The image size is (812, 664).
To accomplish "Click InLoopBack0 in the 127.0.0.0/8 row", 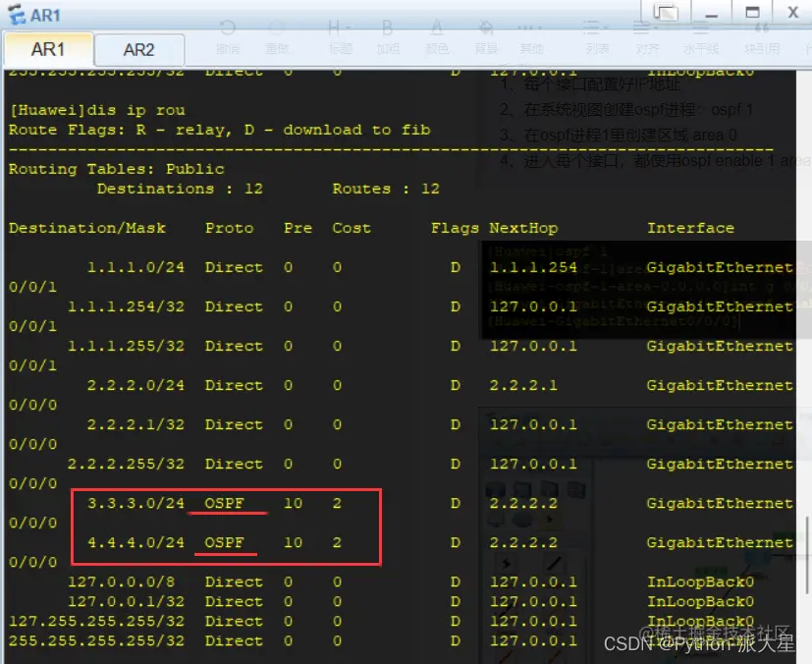I will (x=701, y=582).
